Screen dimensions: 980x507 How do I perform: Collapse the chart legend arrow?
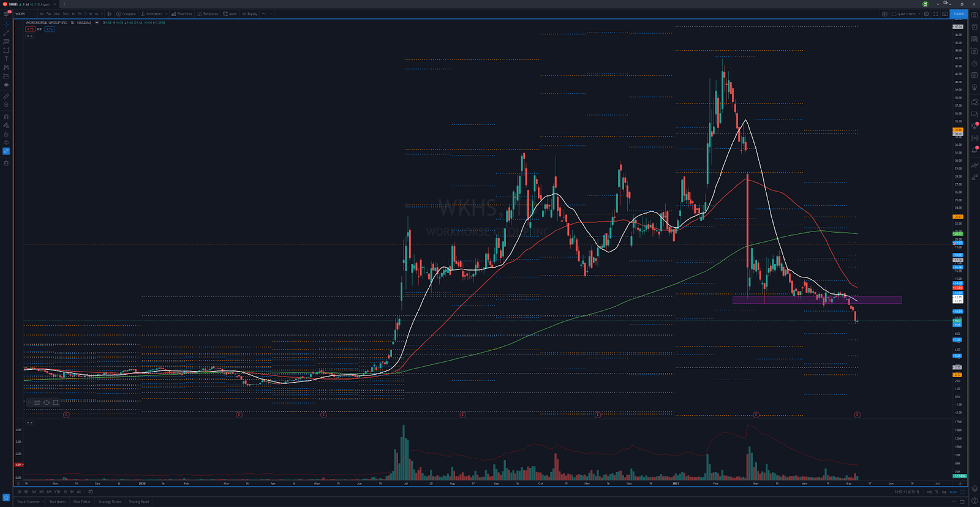28,36
